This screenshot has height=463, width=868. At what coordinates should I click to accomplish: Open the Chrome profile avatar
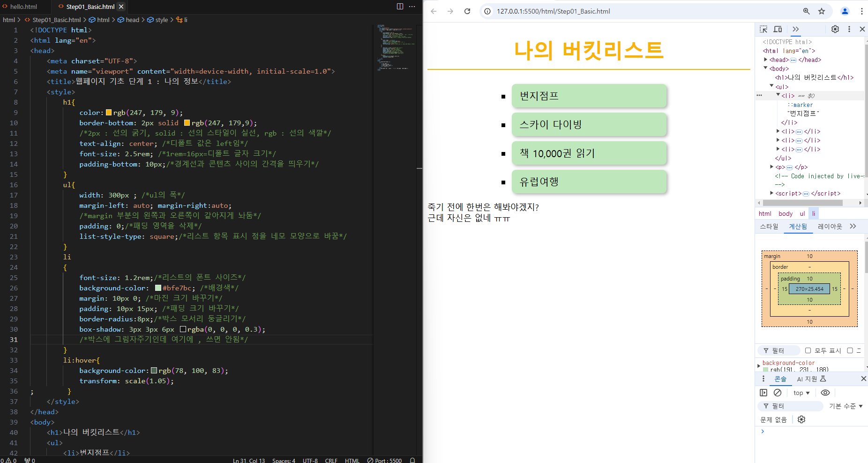click(x=845, y=11)
